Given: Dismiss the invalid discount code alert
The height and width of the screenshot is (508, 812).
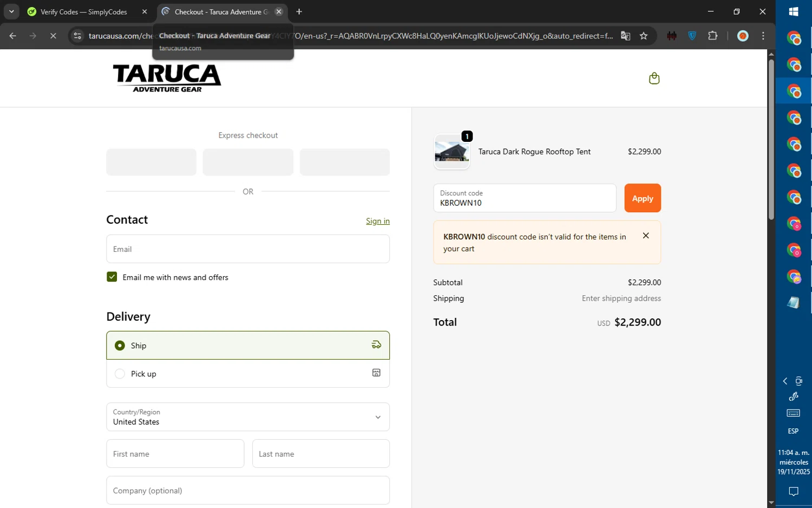Looking at the screenshot, I should (645, 236).
